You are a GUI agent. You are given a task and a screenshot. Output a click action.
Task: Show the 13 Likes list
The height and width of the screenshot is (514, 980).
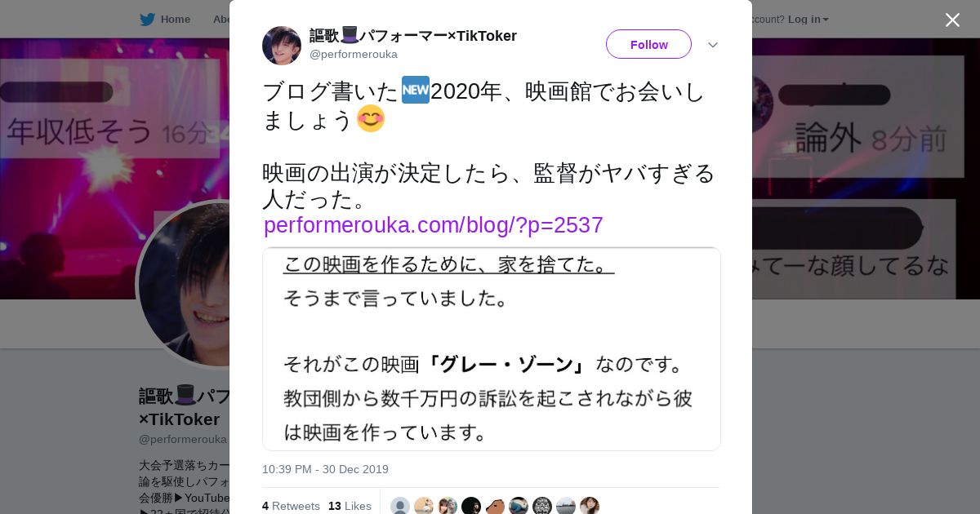350,506
